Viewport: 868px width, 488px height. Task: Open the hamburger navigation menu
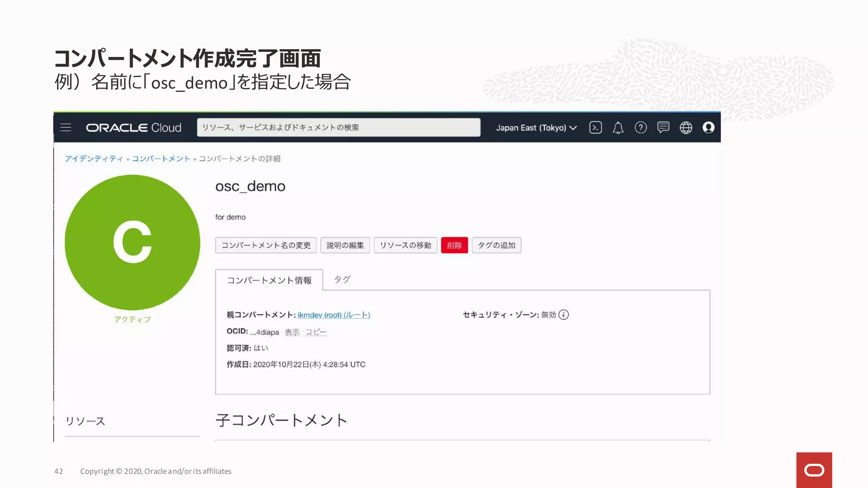[66, 128]
